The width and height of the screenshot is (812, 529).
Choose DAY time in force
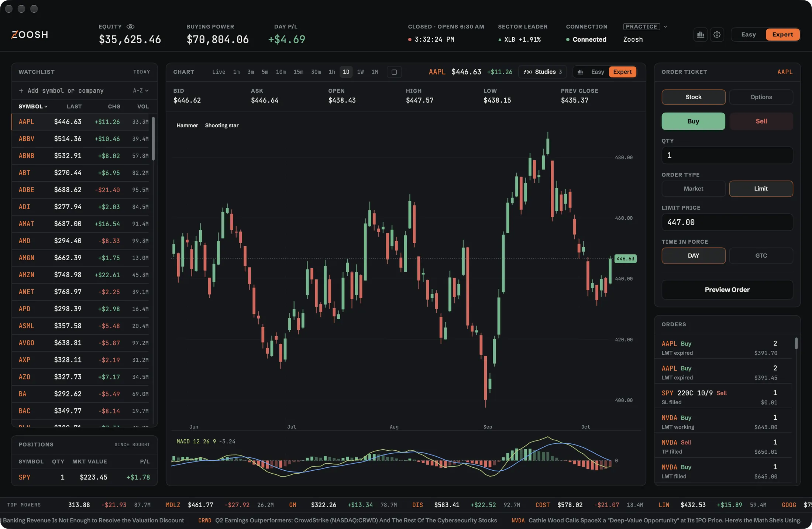[x=693, y=256]
